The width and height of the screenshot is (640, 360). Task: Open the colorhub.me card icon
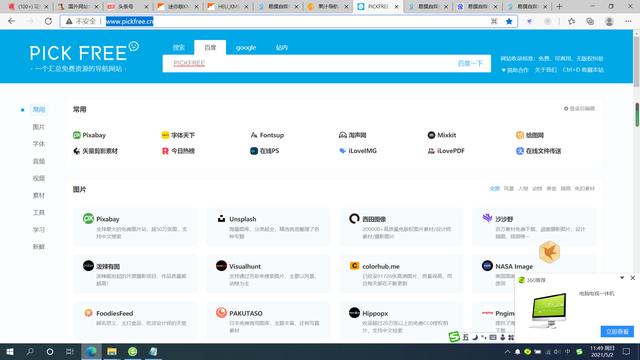coord(354,266)
